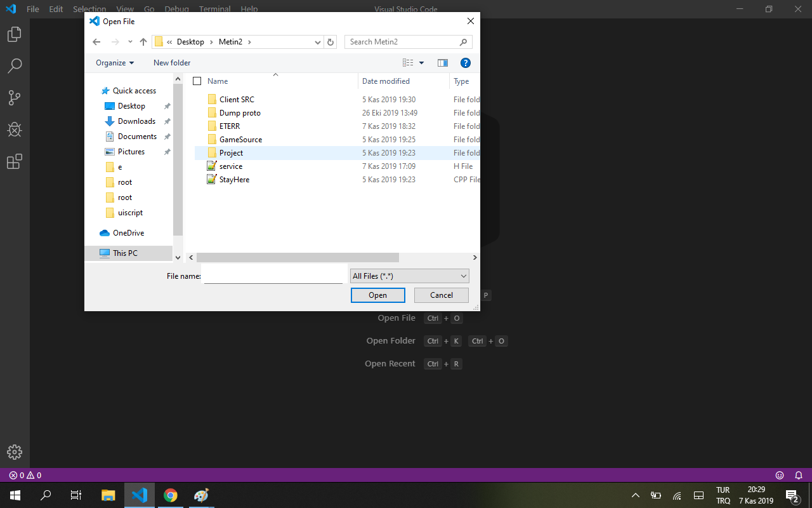812x508 pixels.
Task: Open the Manage gear menu
Action: 15,452
